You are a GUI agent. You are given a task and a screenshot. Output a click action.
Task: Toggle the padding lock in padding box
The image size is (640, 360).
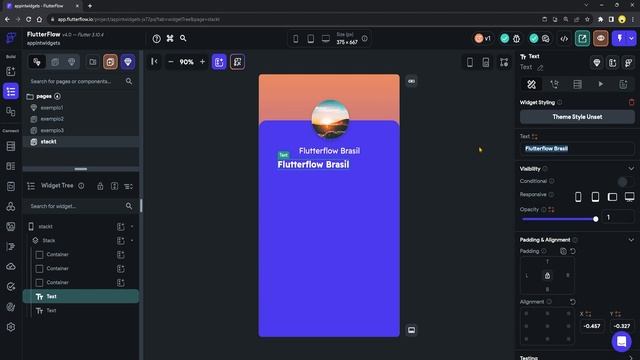[547, 276]
